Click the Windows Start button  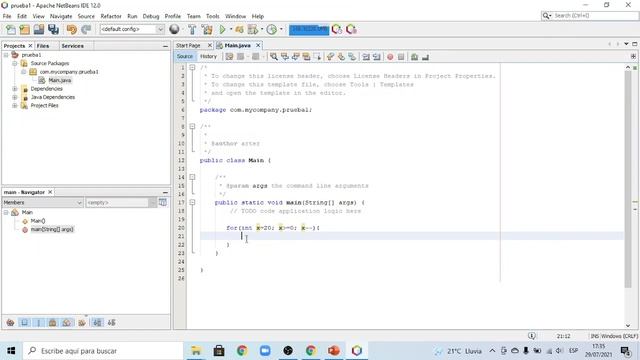[x=11, y=351]
